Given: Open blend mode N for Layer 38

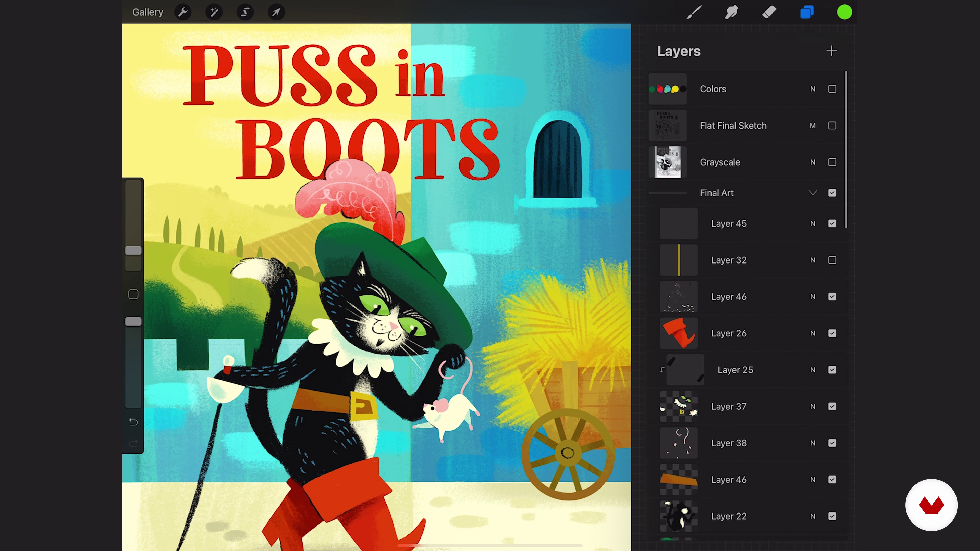Looking at the screenshot, I should pos(813,443).
